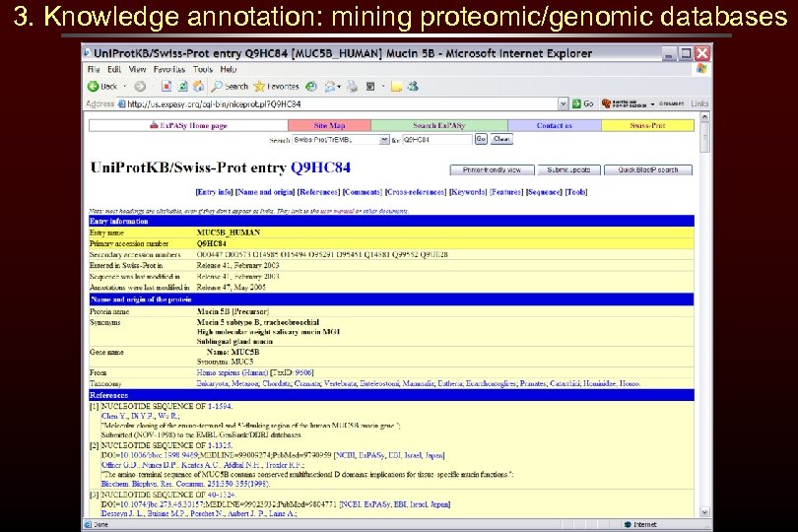Screen dimensions: 798x532
Task: Open the Back button history dropdown arrow
Action: point(125,87)
